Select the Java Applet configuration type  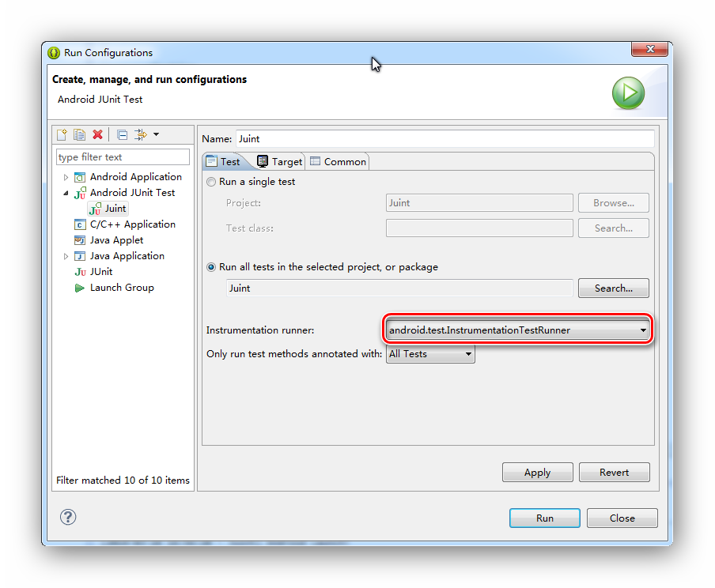(116, 240)
